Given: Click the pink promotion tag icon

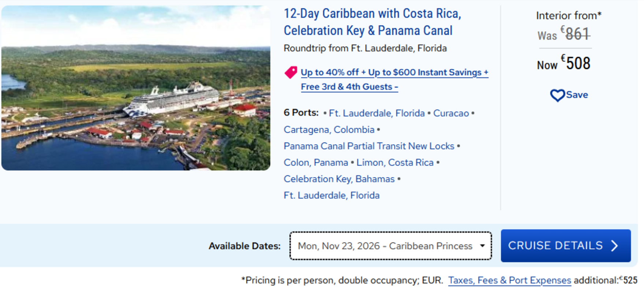Looking at the screenshot, I should 291,72.
